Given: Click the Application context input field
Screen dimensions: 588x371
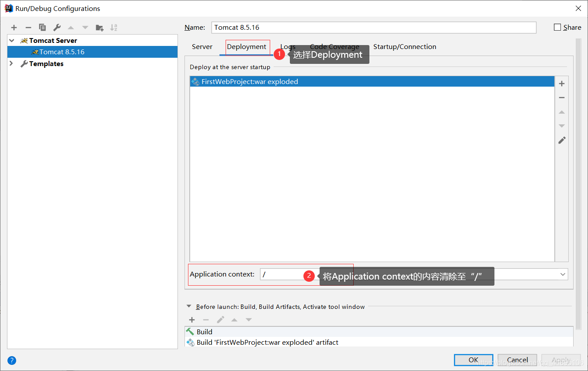Looking at the screenshot, I should 414,274.
